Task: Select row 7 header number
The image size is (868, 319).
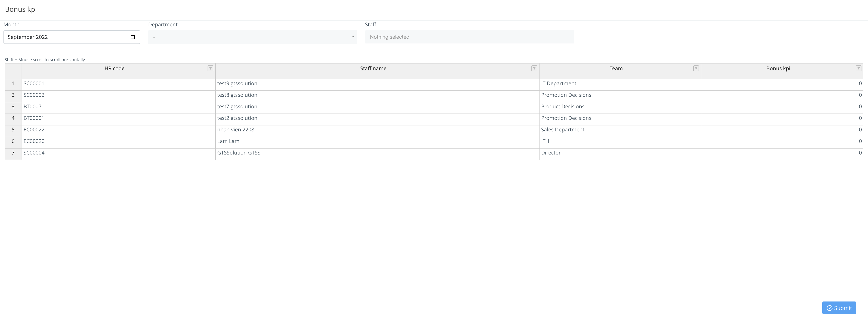Action: [13, 153]
